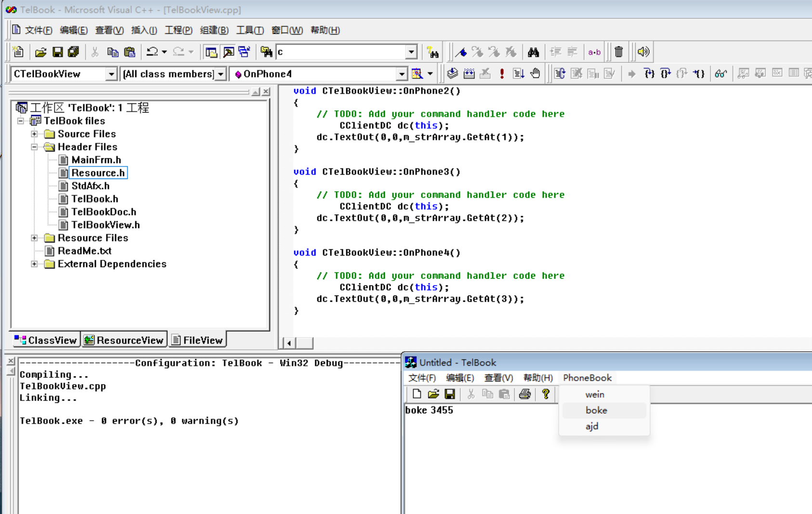Open the 组建(B) menu
The image size is (812, 514).
(214, 30)
